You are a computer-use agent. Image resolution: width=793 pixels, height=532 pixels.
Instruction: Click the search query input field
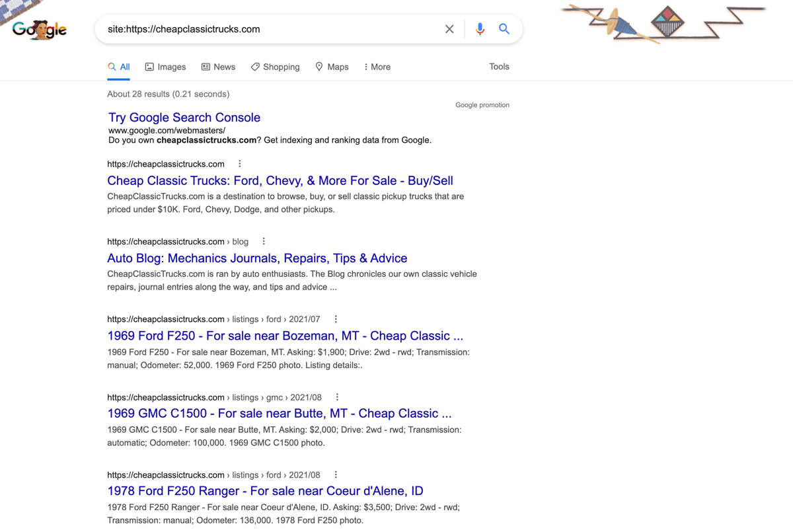click(271, 29)
